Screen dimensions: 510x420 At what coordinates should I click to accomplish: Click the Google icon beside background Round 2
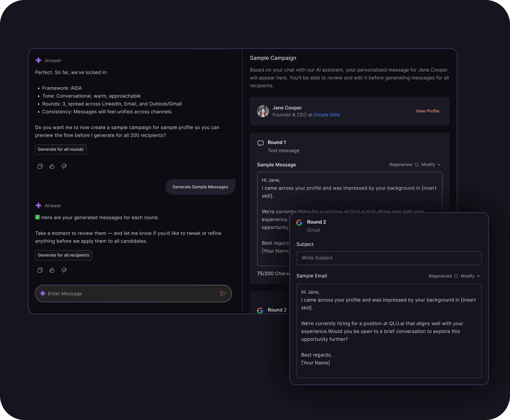pos(260,310)
